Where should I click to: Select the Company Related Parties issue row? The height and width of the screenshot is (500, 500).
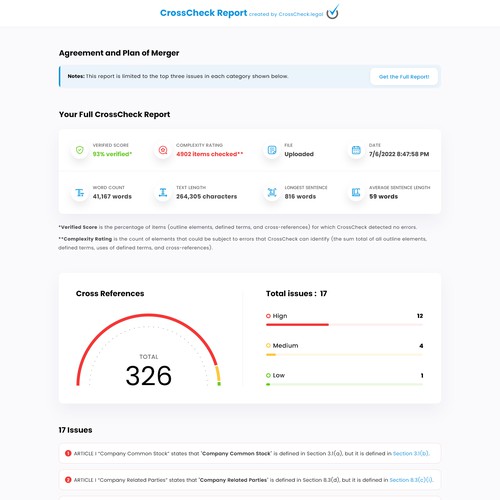pyautogui.click(x=250, y=480)
